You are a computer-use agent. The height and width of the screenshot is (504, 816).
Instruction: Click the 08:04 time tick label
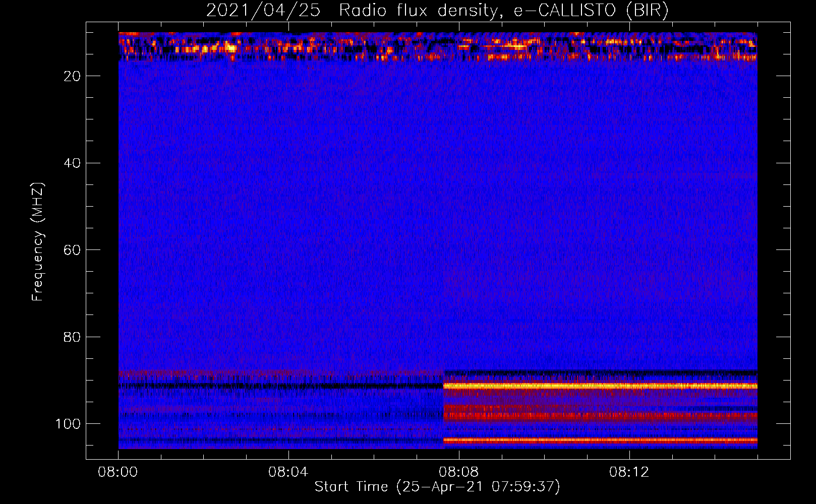[x=288, y=472]
